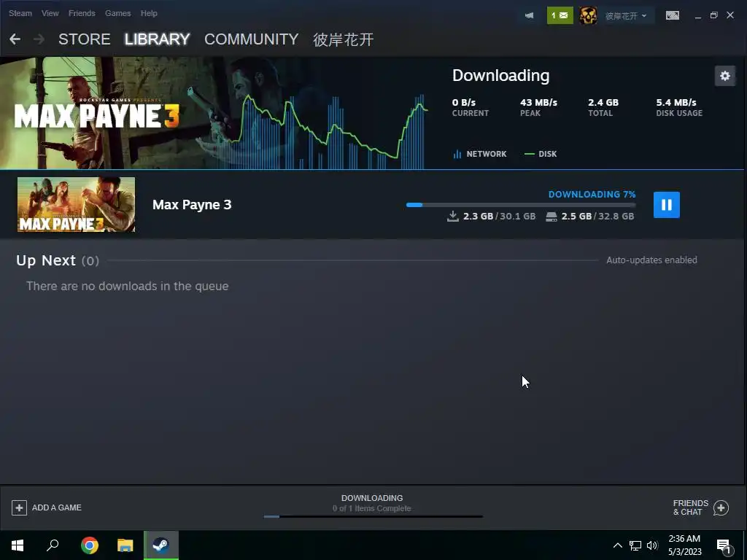Click the DOWNLOADING 7% label
The height and width of the screenshot is (560, 747).
[592, 194]
